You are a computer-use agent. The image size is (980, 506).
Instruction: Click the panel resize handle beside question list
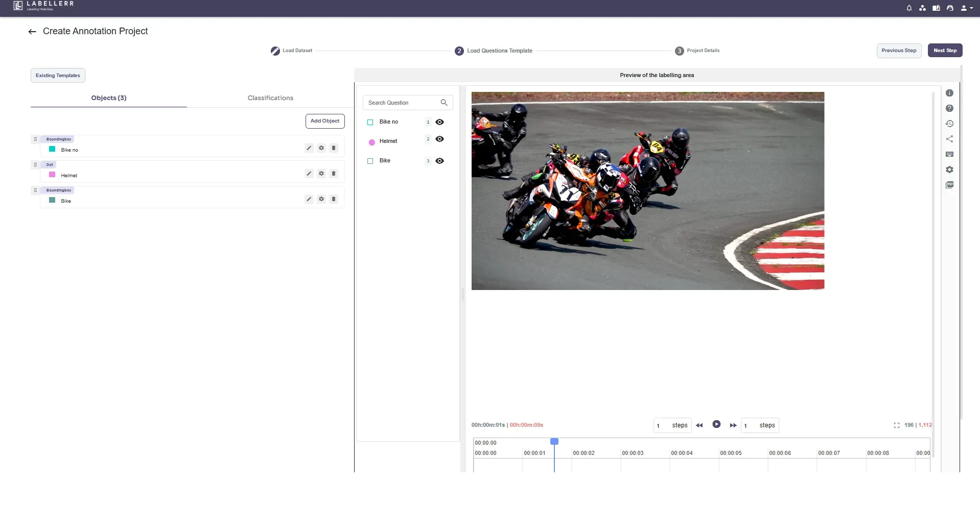click(463, 294)
